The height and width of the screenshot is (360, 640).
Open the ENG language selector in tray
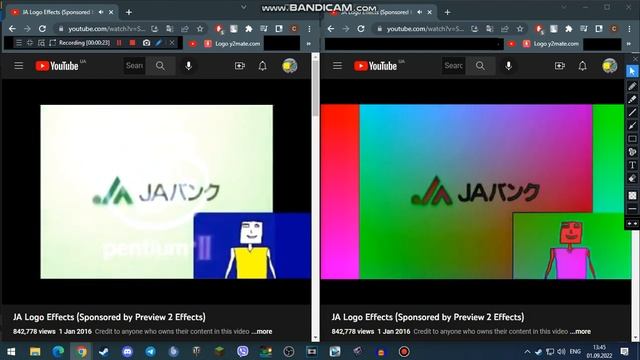pyautogui.click(x=575, y=351)
